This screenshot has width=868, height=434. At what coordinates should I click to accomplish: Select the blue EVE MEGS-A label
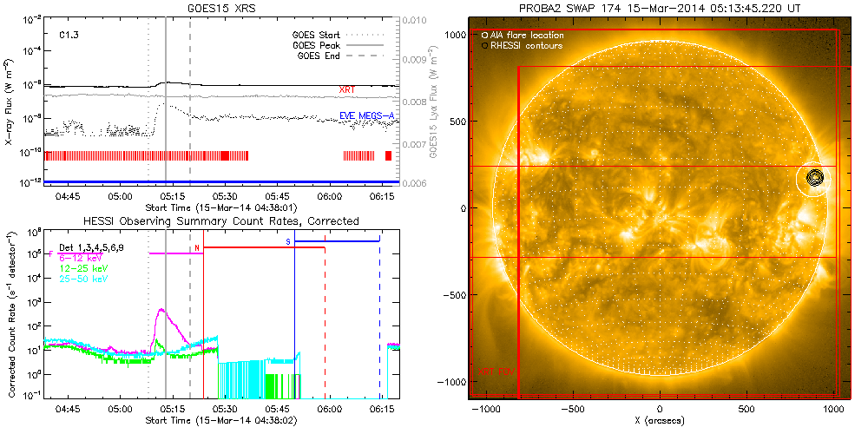point(367,114)
